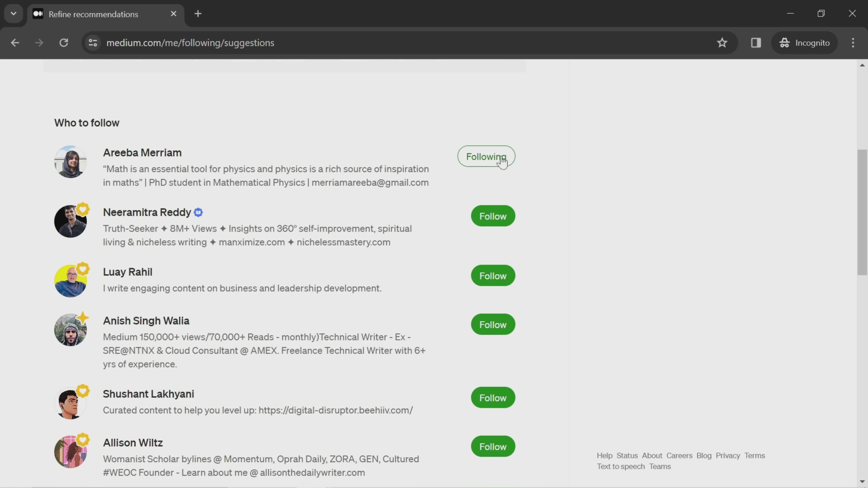
Task: Click the Help link in footer
Action: [604, 455]
